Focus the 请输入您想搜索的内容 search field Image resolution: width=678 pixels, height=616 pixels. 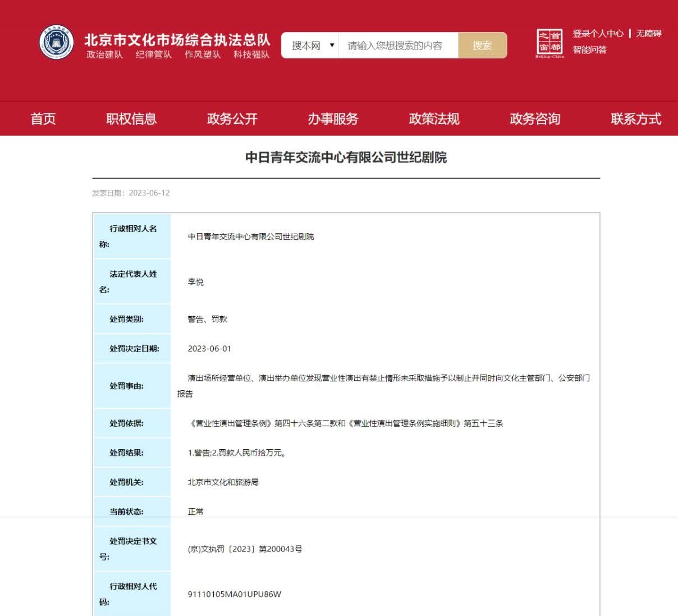point(397,45)
